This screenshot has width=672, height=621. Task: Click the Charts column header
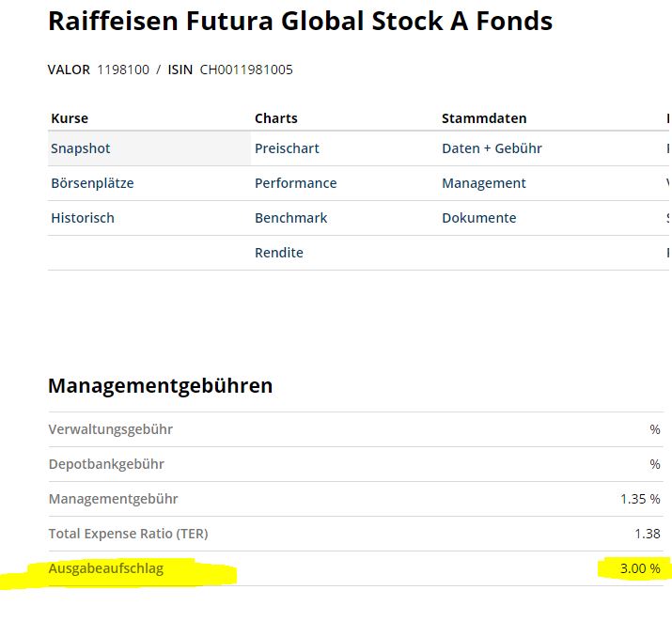click(x=276, y=118)
